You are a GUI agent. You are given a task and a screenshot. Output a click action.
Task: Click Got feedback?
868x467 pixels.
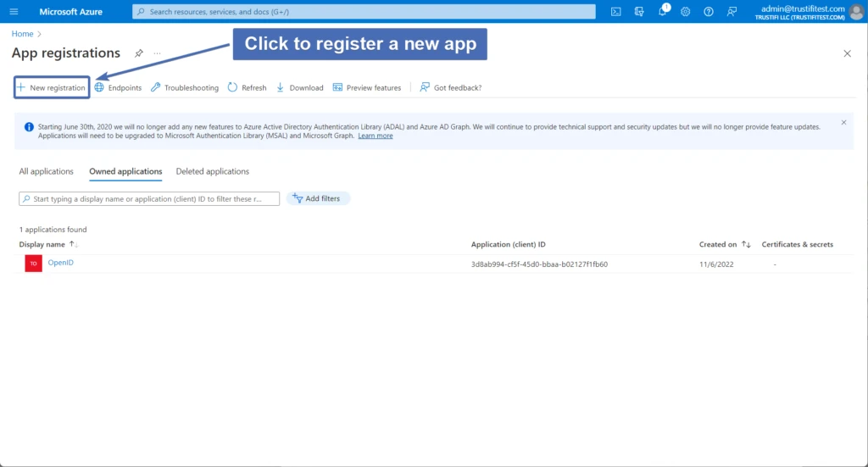(451, 87)
